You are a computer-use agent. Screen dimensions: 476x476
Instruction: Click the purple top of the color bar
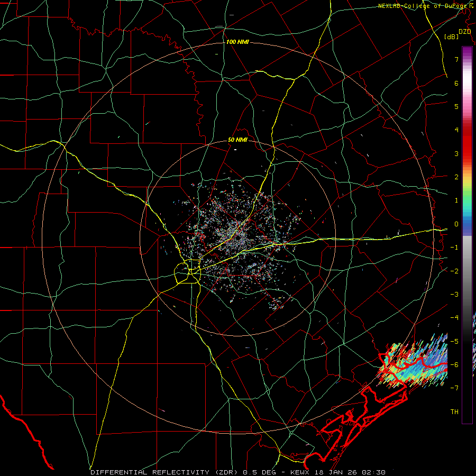tap(467, 52)
